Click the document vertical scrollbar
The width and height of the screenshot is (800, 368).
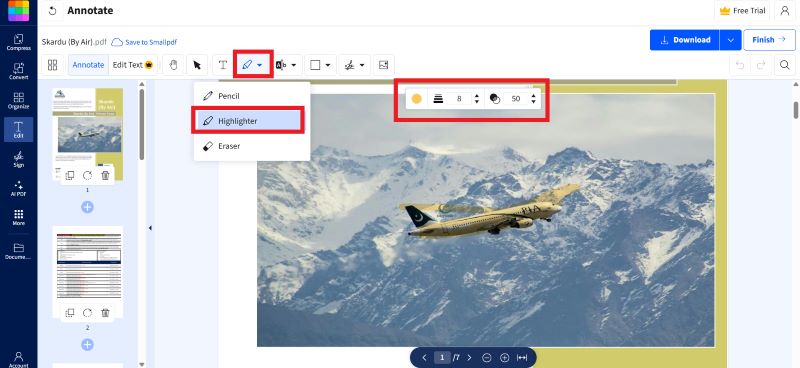click(796, 110)
